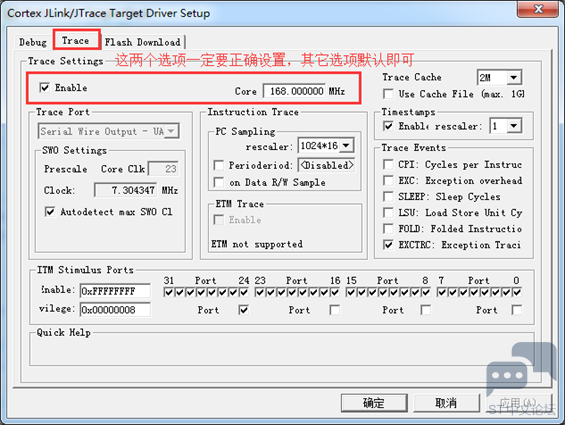Enable Use Cache File option

388,94
